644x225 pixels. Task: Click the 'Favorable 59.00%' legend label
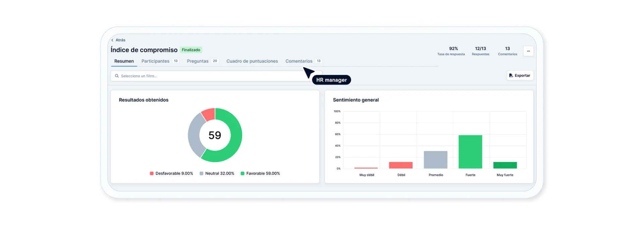263,173
